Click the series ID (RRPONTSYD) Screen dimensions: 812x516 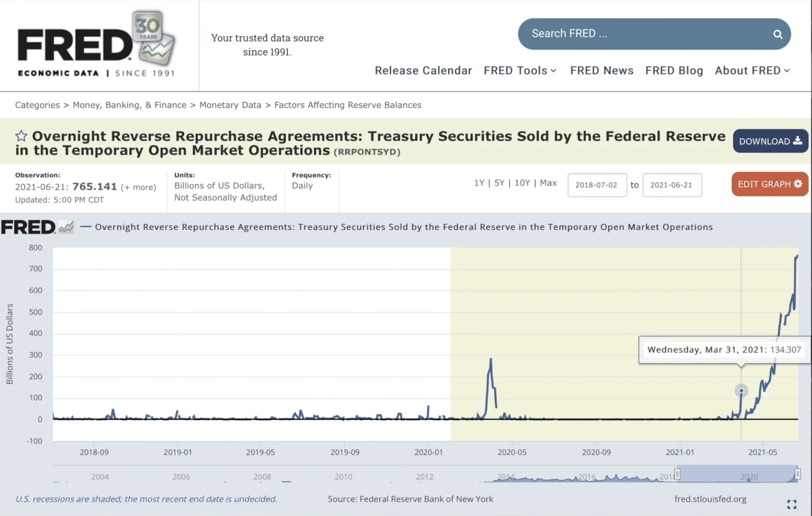tap(367, 152)
